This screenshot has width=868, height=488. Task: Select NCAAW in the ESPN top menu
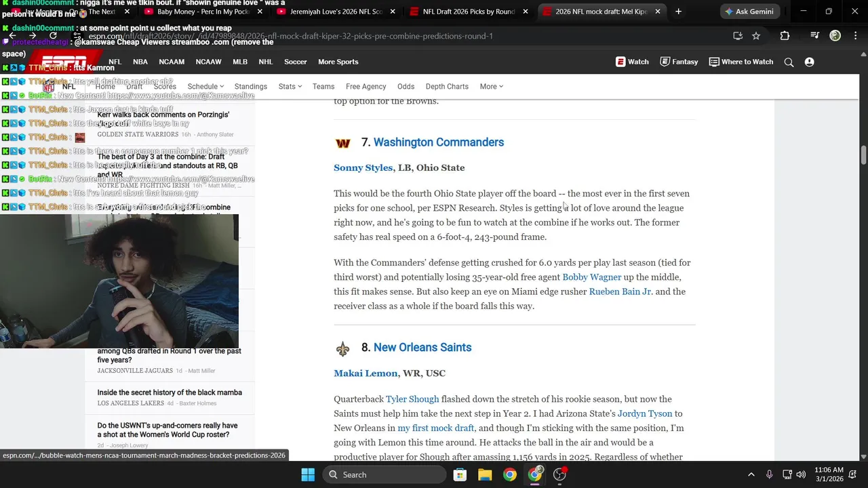208,62
